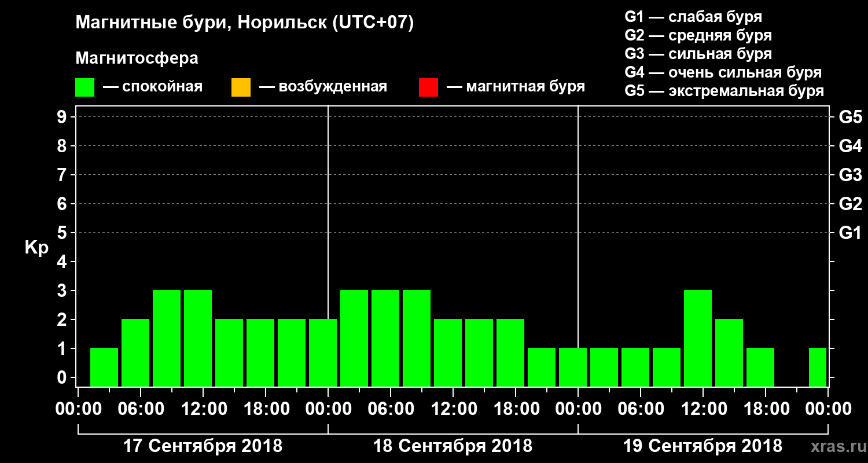This screenshot has height=463, width=868.
Task: Click the 'Kp' axis title
Action: click(36, 248)
